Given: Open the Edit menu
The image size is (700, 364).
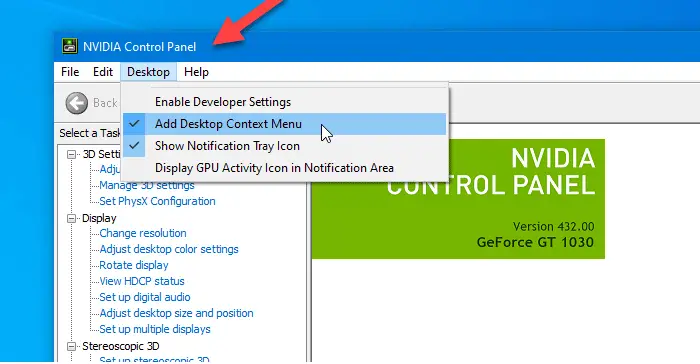Looking at the screenshot, I should [x=103, y=72].
